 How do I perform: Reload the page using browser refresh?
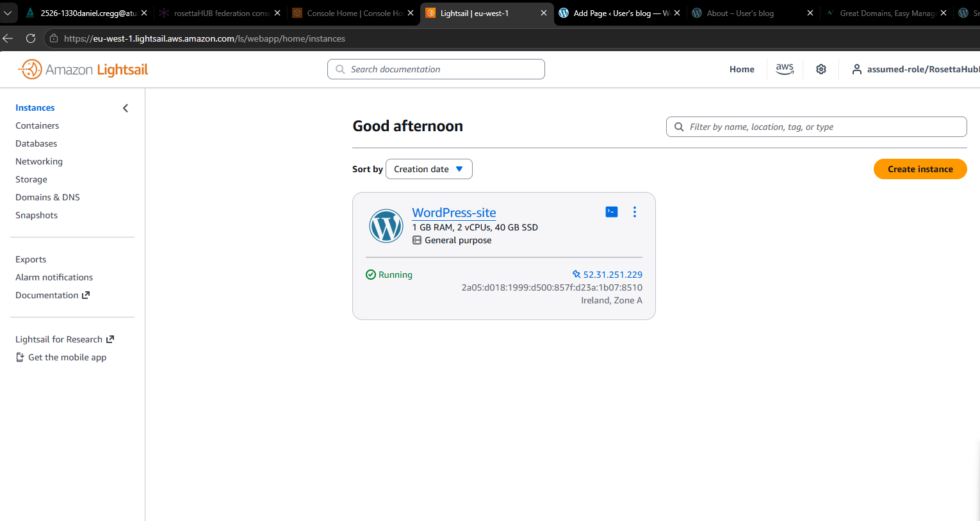click(x=30, y=38)
